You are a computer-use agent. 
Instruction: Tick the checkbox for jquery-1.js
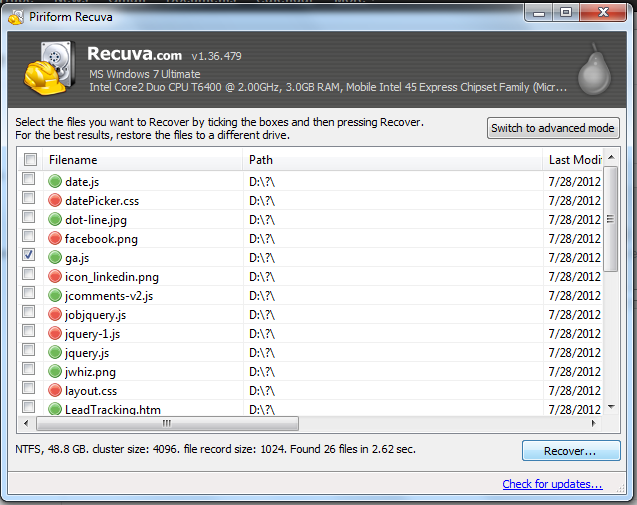click(x=28, y=330)
